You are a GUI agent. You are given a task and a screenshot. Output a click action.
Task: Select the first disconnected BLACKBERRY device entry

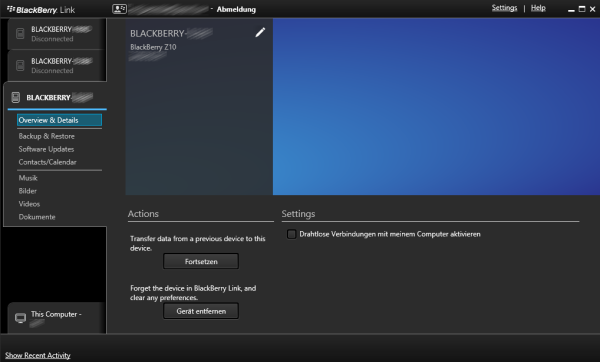tap(56, 34)
